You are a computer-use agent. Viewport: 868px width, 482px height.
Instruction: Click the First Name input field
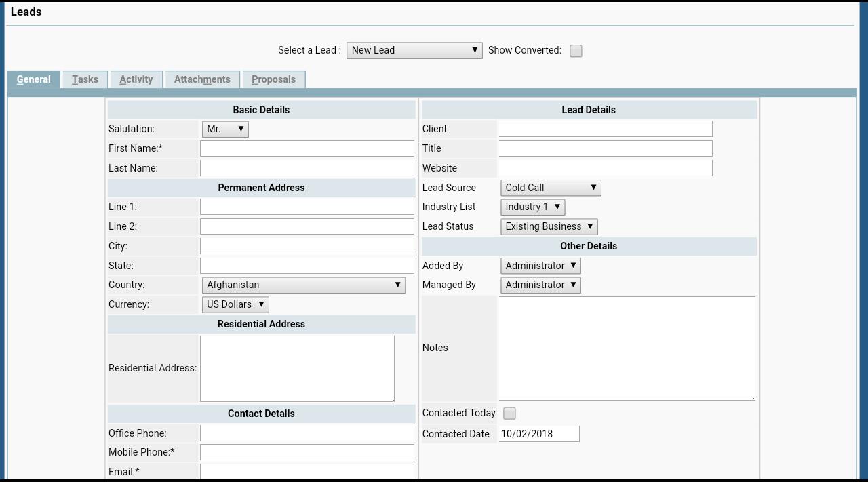click(307, 148)
